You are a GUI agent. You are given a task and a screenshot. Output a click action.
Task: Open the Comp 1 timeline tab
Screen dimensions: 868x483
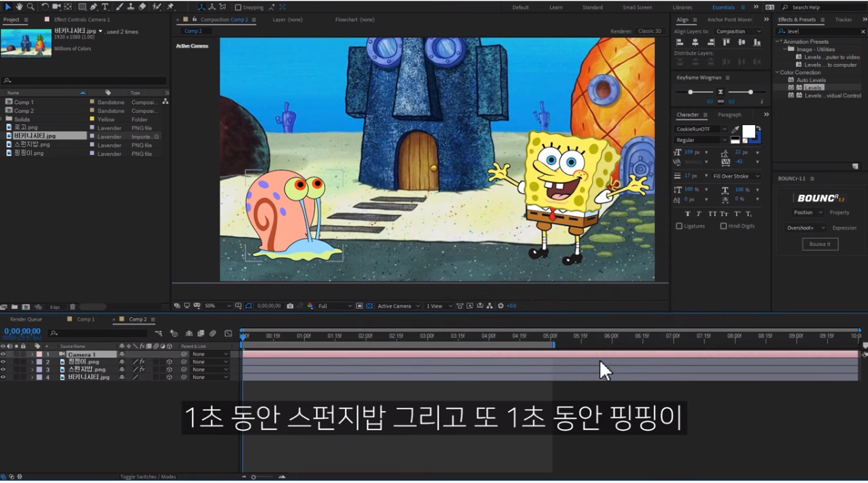click(85, 319)
